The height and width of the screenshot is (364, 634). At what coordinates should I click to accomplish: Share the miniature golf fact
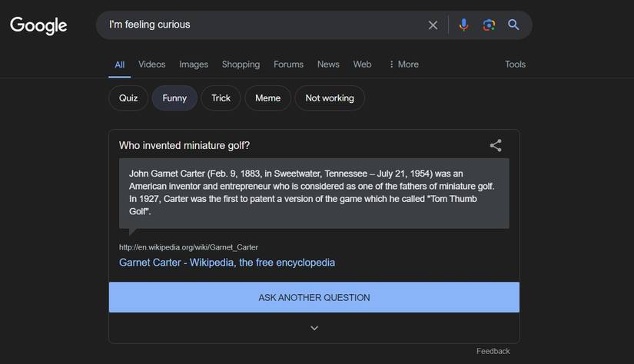pyautogui.click(x=496, y=145)
